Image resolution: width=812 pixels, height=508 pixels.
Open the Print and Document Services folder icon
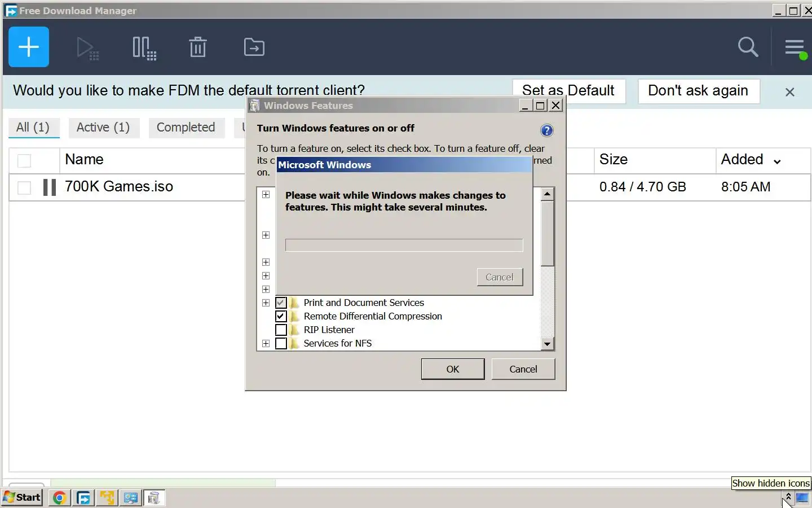pyautogui.click(x=294, y=303)
